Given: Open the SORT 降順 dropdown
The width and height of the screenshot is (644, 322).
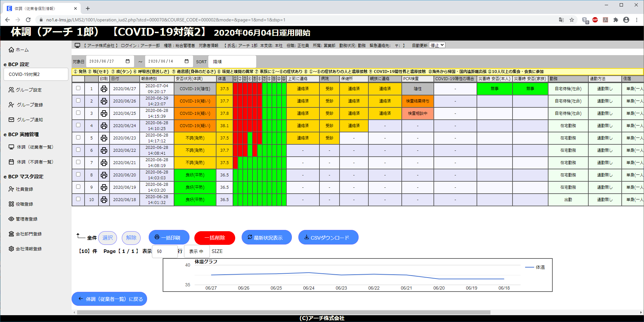Looking at the screenshot, I should coord(232,62).
